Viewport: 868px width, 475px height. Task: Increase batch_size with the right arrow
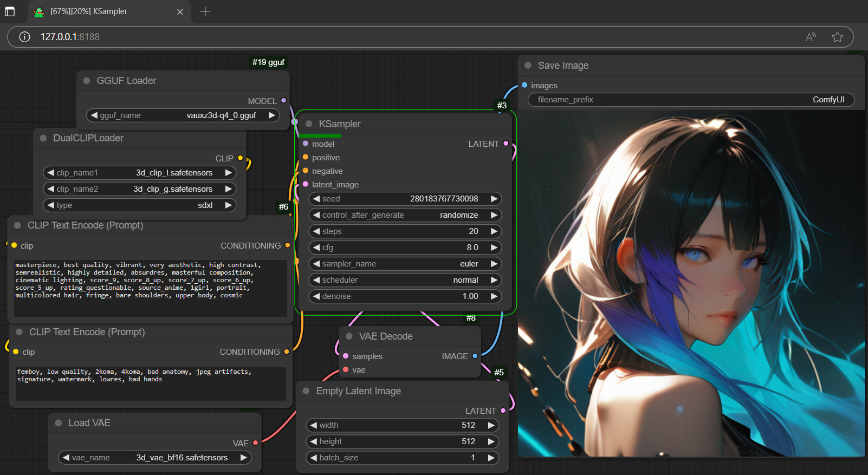(x=491, y=458)
